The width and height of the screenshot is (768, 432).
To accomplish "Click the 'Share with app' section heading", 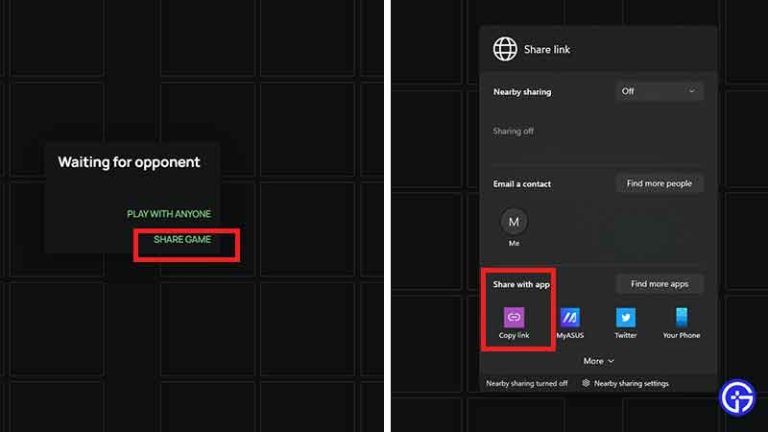I will tap(521, 284).
